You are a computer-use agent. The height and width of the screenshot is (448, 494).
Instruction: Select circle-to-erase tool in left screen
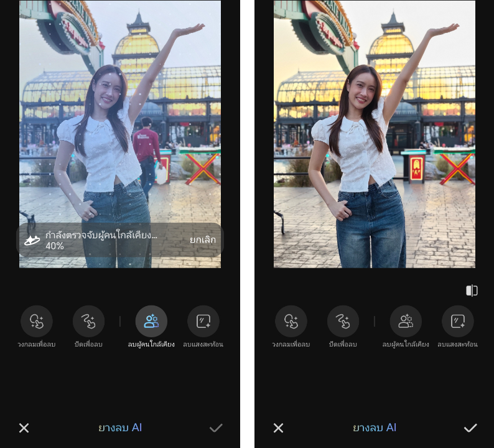[x=37, y=321]
